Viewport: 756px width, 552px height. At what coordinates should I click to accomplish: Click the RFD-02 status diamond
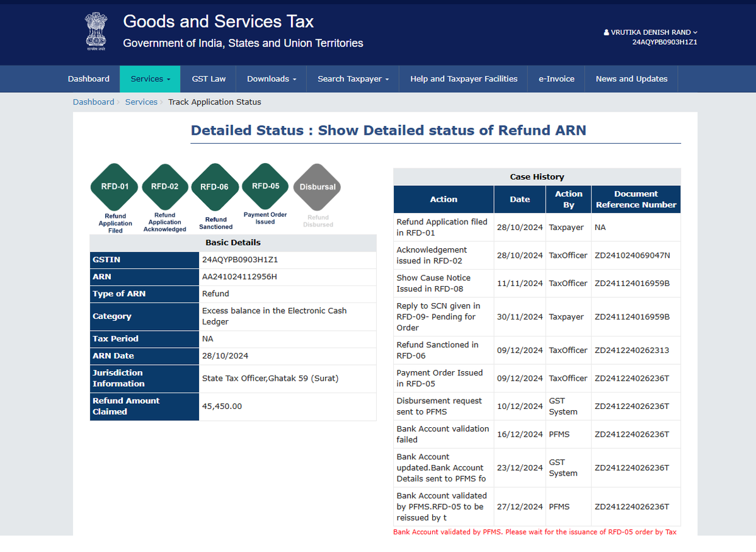(164, 187)
